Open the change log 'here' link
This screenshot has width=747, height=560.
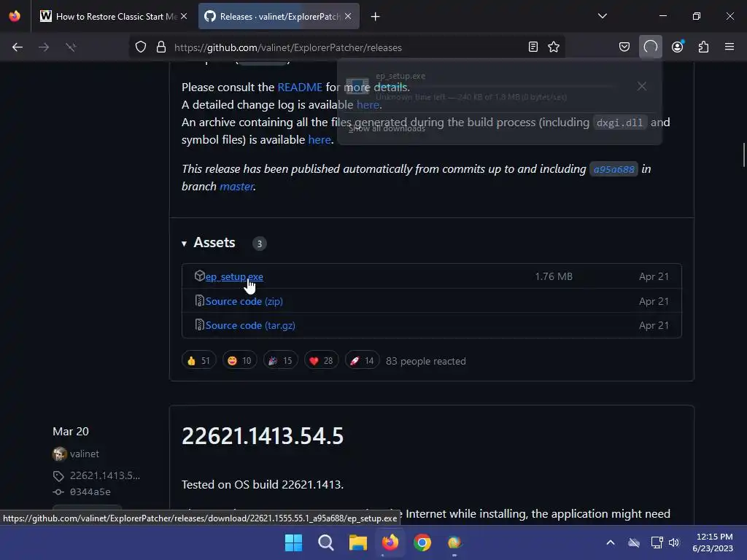point(368,105)
